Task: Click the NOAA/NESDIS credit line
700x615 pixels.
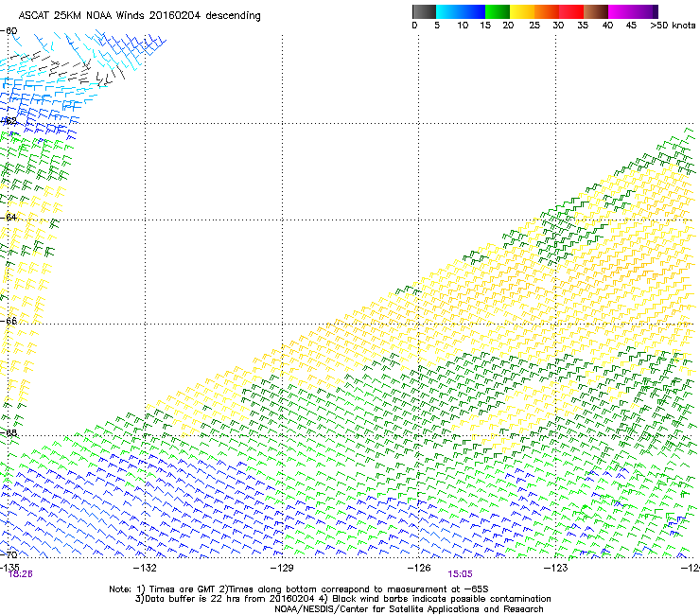Action: pyautogui.click(x=409, y=609)
